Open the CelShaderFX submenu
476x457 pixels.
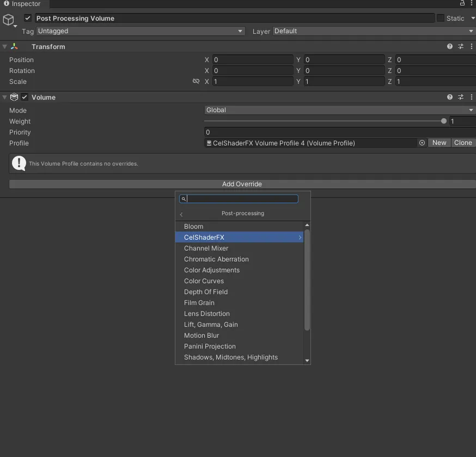(239, 237)
